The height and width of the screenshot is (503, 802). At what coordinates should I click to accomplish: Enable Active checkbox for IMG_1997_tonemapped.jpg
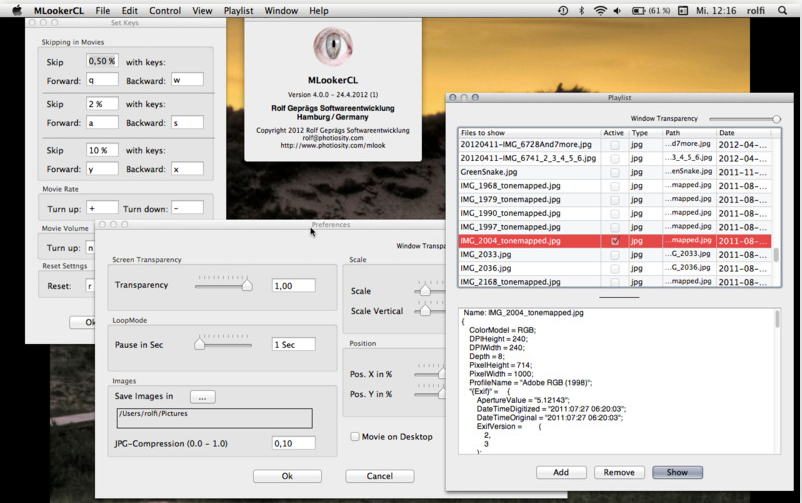point(615,228)
